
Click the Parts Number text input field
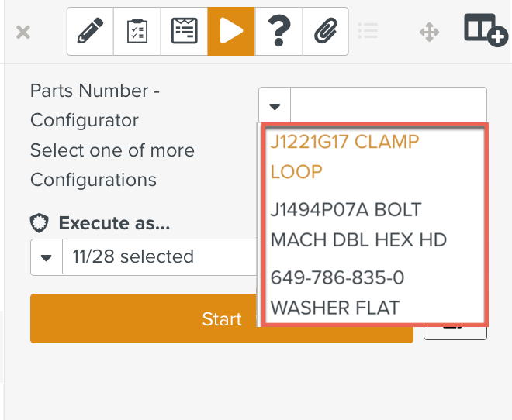point(388,105)
